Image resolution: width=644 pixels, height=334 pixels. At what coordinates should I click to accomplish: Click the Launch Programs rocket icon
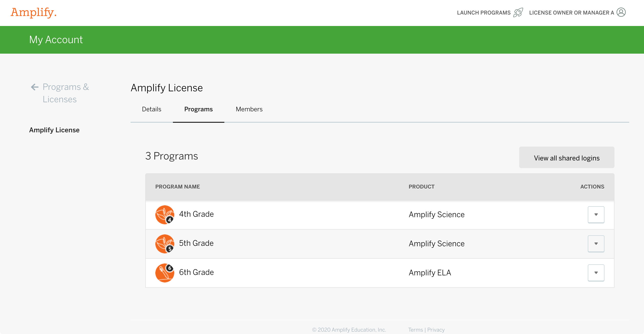[x=518, y=12]
